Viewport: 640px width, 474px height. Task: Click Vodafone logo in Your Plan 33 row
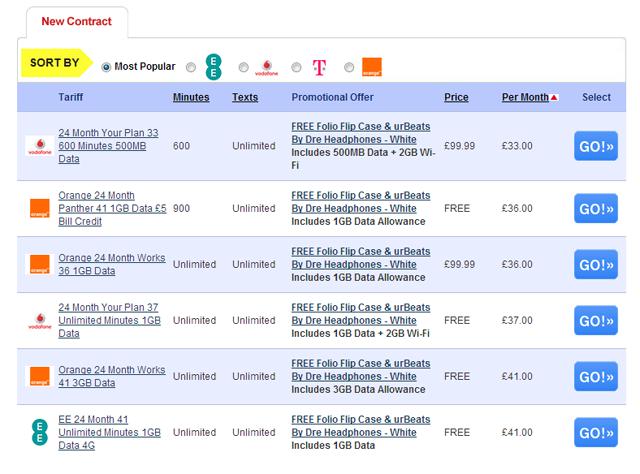coord(40,146)
